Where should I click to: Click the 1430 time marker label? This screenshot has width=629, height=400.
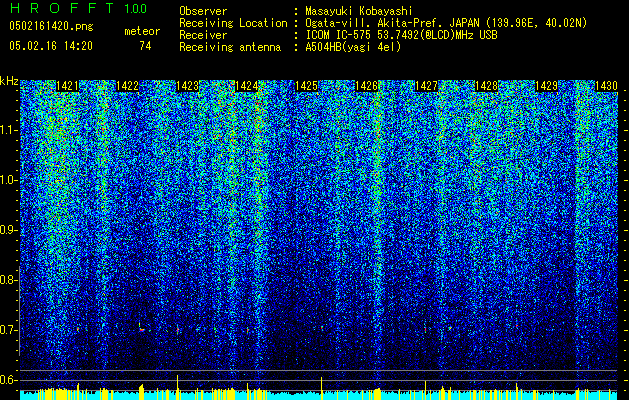coord(606,86)
